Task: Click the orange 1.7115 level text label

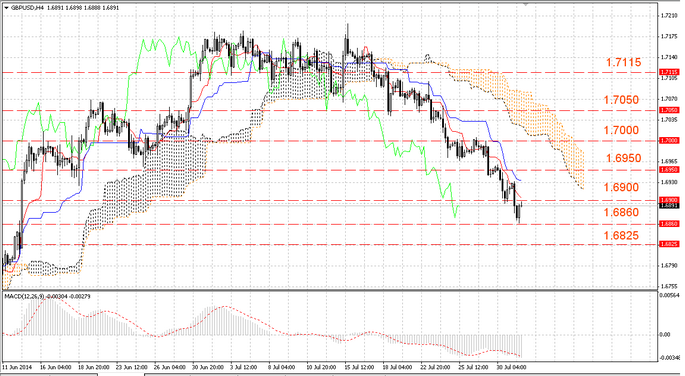Action: point(623,62)
